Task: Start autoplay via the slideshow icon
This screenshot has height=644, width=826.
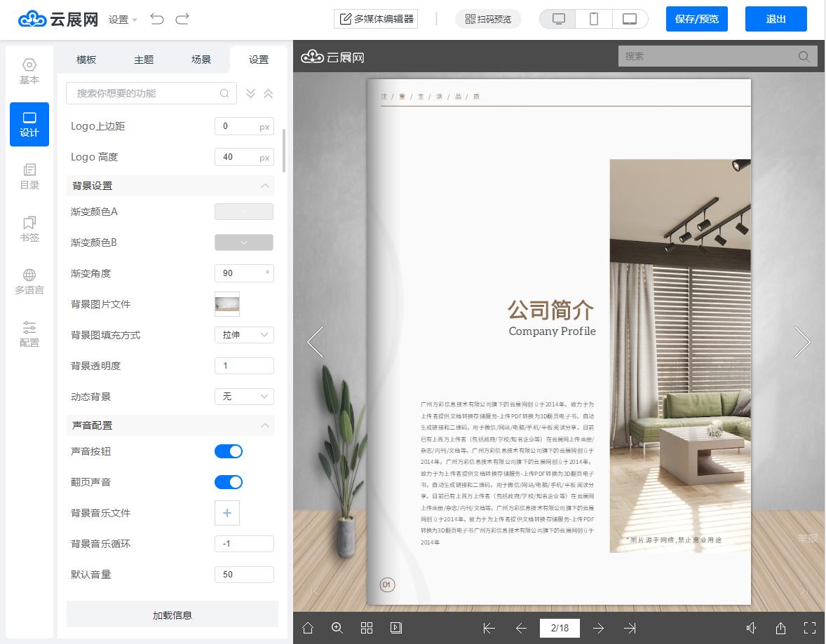Action: [x=396, y=628]
